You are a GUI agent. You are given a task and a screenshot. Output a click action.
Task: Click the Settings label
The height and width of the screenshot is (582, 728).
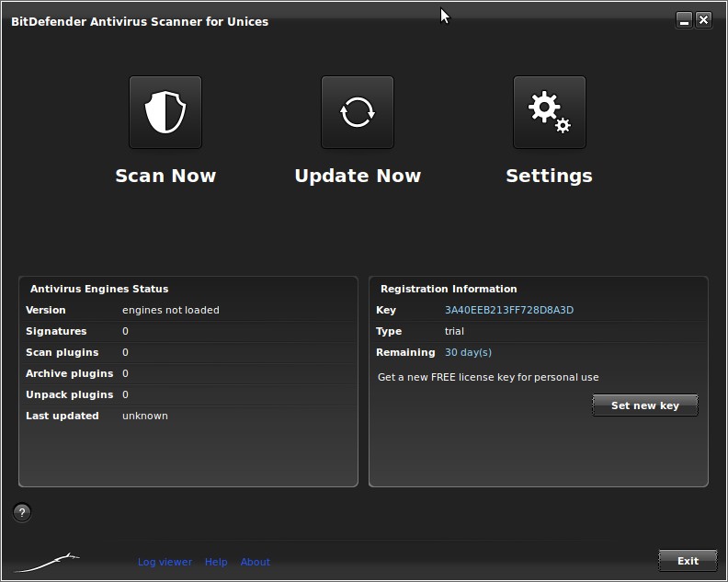pos(550,176)
